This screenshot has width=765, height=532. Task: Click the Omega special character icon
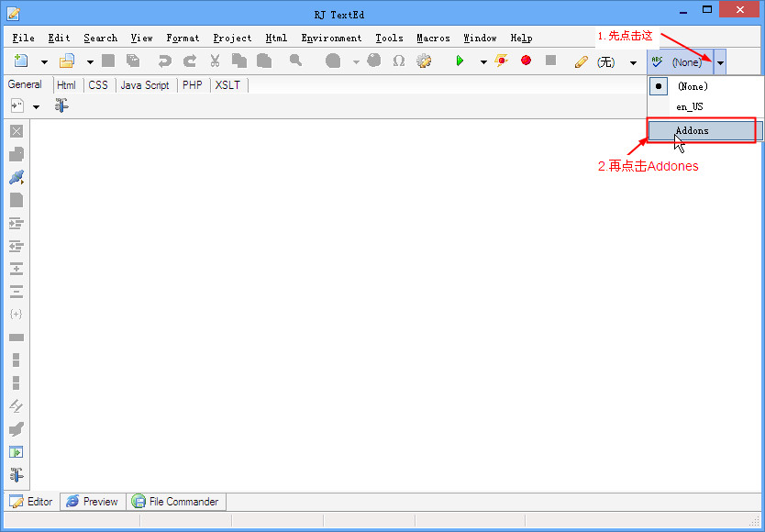399,61
